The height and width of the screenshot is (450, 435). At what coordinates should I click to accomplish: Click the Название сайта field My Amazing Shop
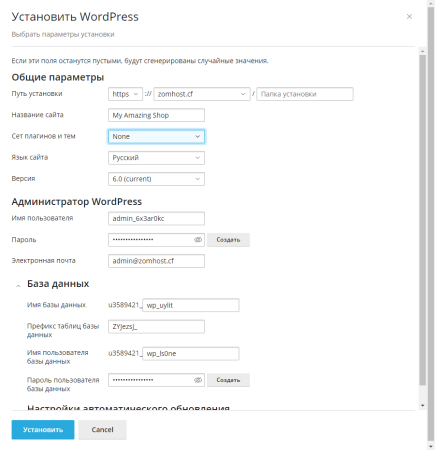(x=156, y=115)
